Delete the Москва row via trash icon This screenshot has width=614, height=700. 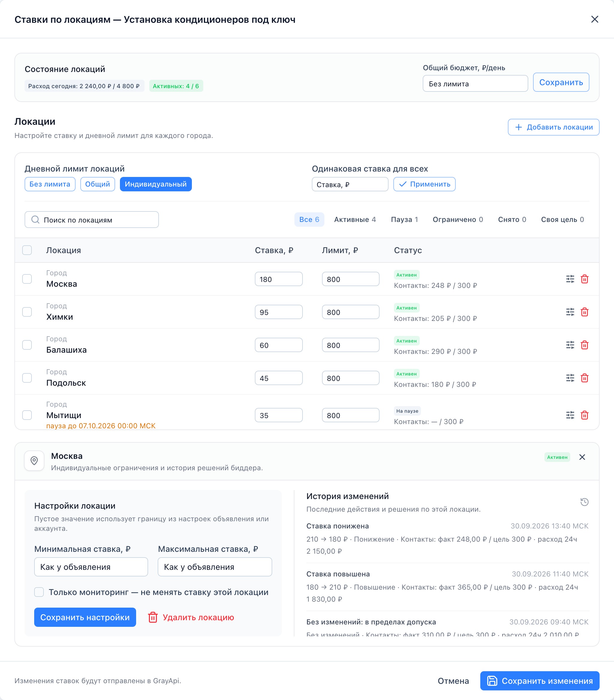[585, 279]
